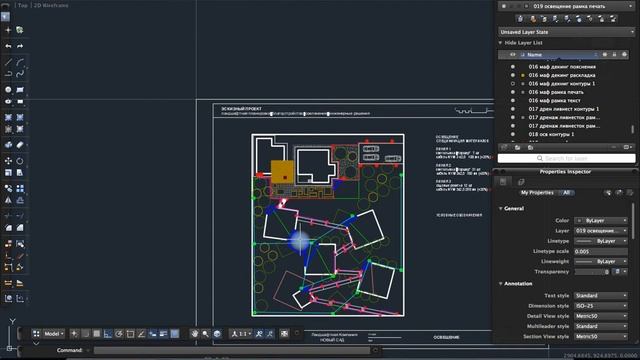Toggle visibility of layer 017 дрен ливнест контуры 1
The image size is (640, 360).
513,109
